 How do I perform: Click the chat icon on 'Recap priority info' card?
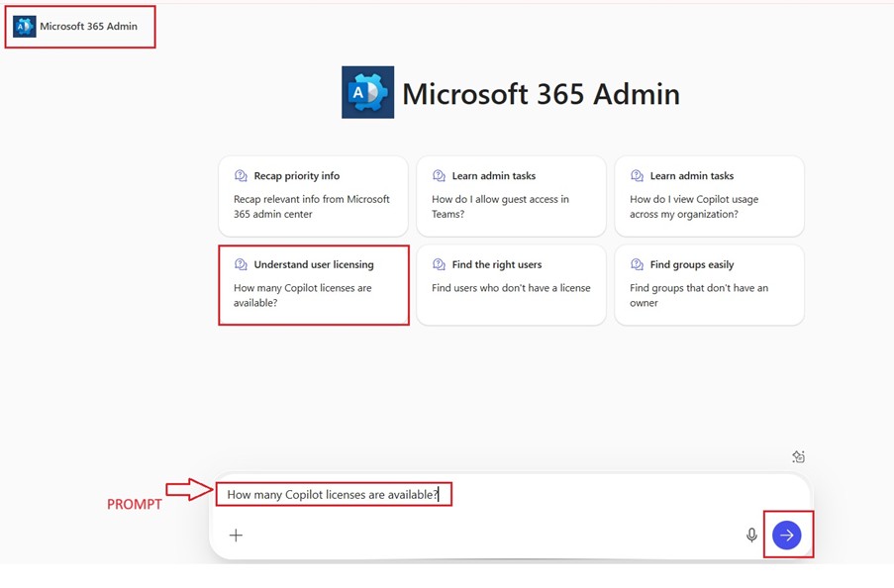(241, 175)
